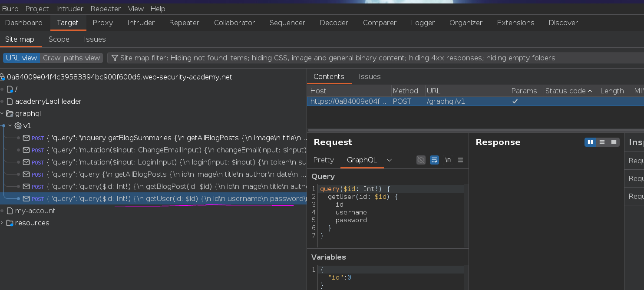
Task: Switch to the Issues tab beside Contents
Action: click(370, 76)
